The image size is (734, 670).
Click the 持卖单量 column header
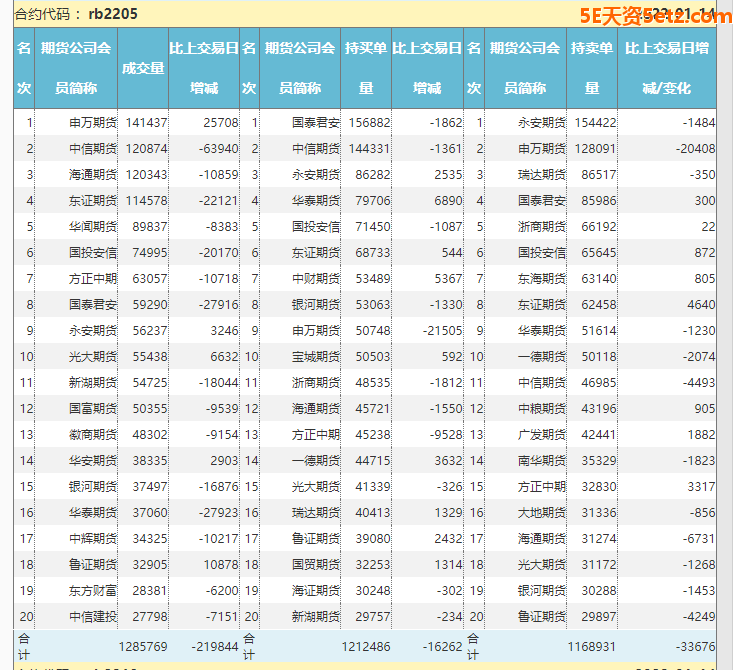[x=591, y=68]
